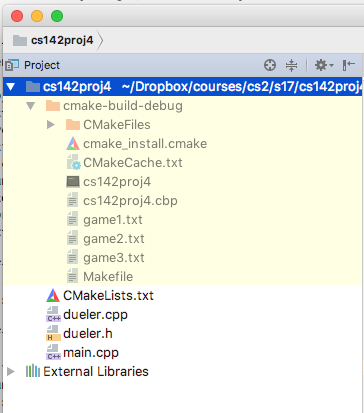This screenshot has height=413, width=364.
Task: Maximize the window with green button
Action: [57, 16]
